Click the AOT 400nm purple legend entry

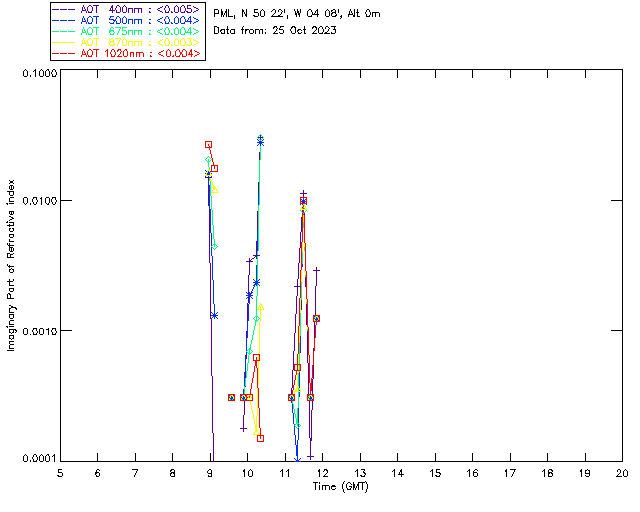(130, 10)
